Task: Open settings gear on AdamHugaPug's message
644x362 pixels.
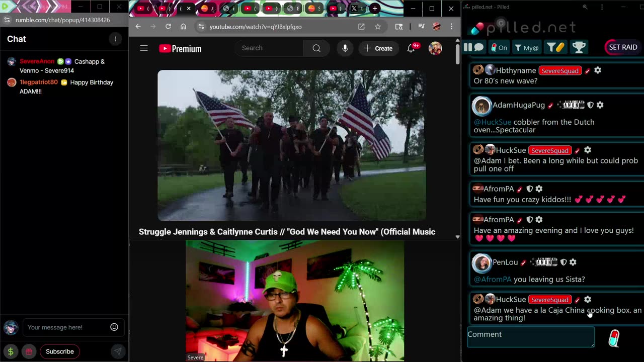Action: (600, 105)
